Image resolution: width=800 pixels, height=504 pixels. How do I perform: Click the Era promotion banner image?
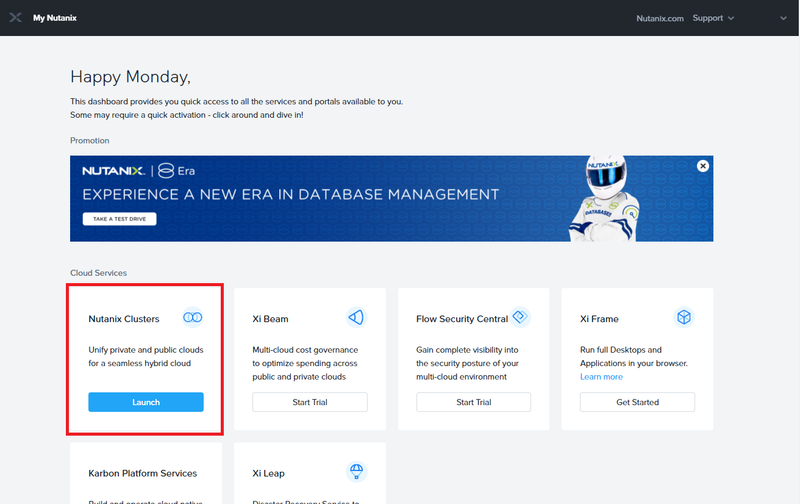pos(391,198)
